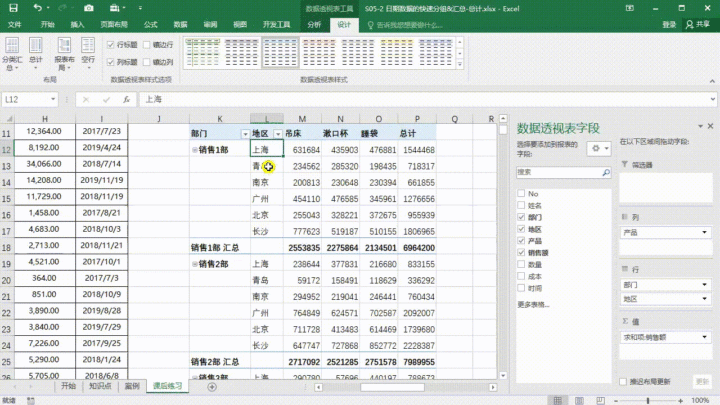720x405 pixels.
Task: Check the 姓名 field checkbox
Action: (x=521, y=205)
